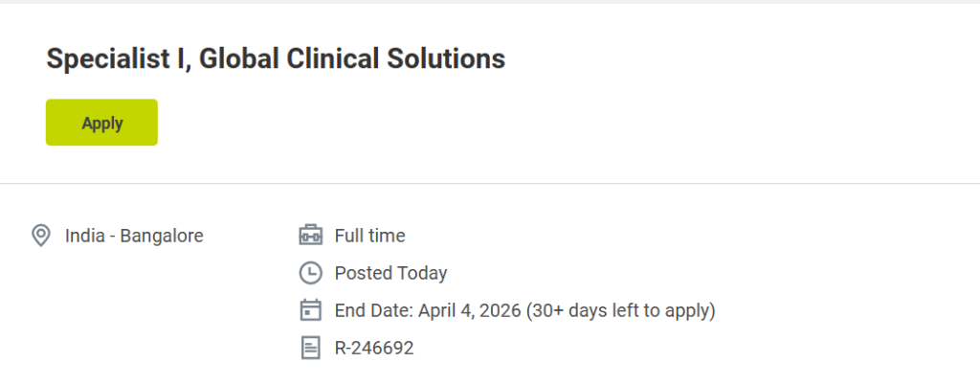Click the gray strip at the page top
980x385 pixels.
490,2
